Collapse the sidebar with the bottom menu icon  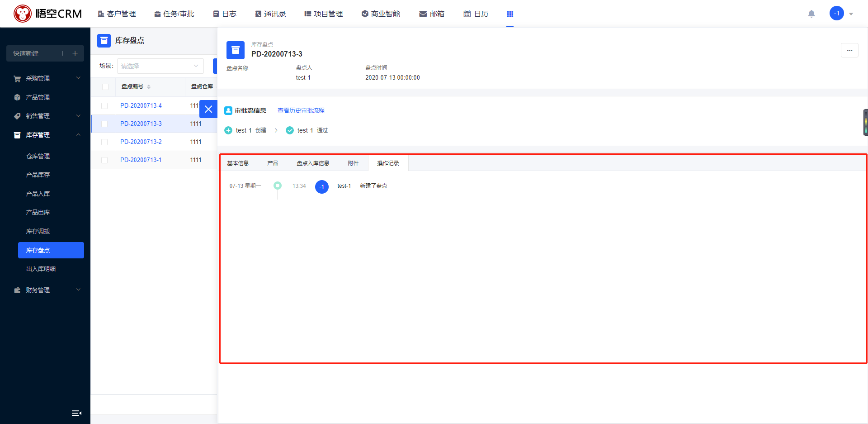(76, 413)
